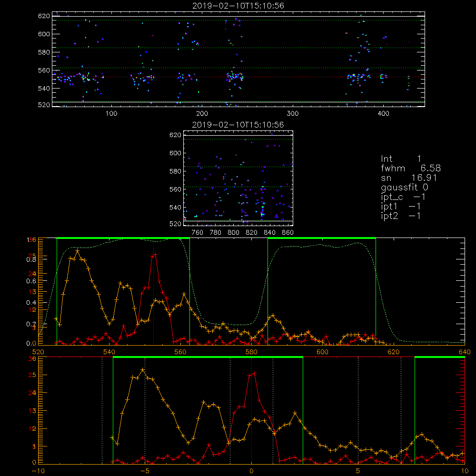Select the 'gaussfit 0' readout

pyautogui.click(x=404, y=187)
